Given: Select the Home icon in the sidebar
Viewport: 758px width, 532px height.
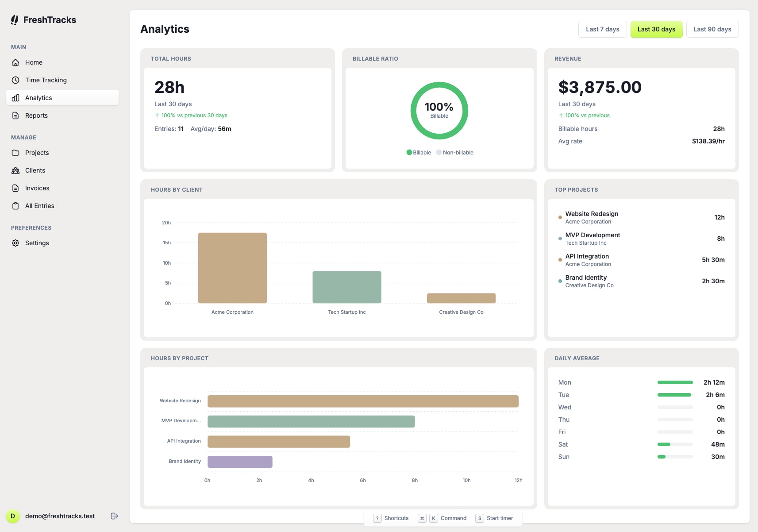Looking at the screenshot, I should [15, 62].
